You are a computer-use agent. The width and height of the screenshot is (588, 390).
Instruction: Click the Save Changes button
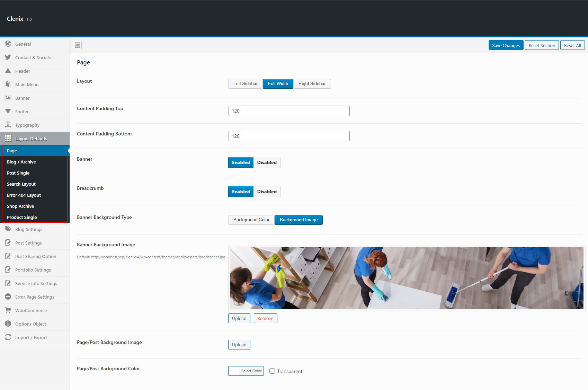tap(506, 45)
